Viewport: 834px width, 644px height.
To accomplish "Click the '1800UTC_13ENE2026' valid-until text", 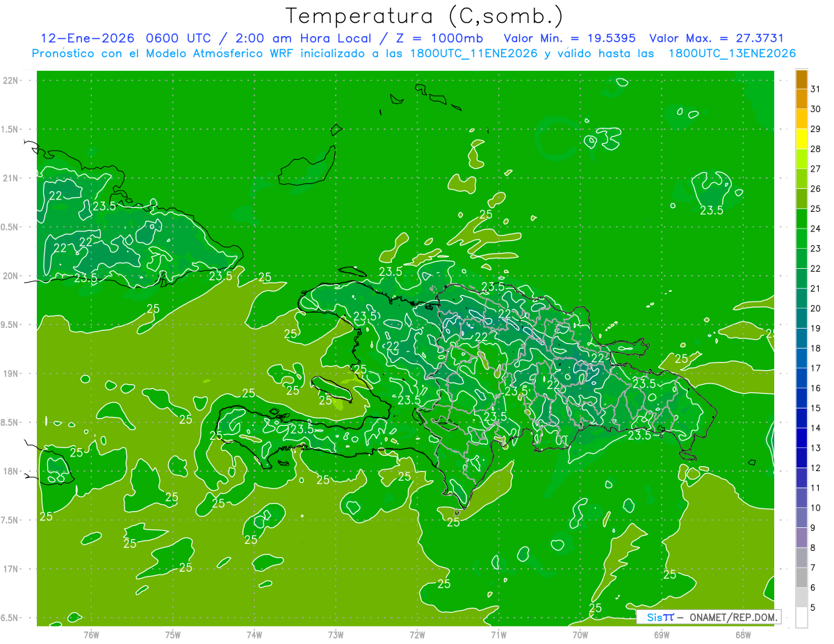I will [732, 53].
